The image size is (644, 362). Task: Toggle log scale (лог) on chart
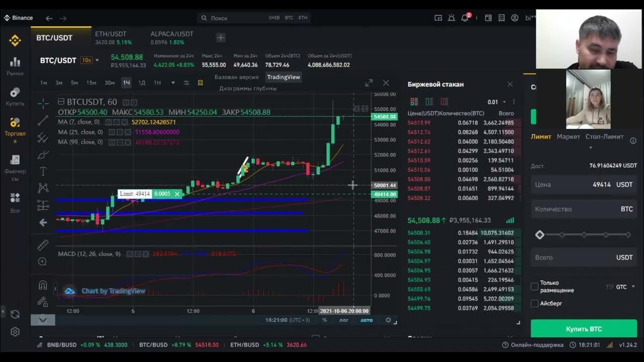pos(344,320)
